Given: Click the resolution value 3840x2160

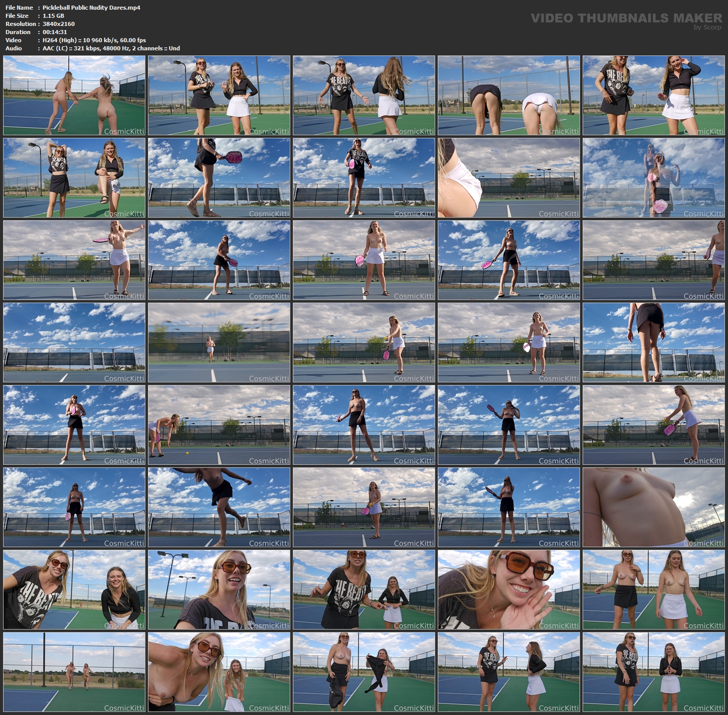Looking at the screenshot, I should pyautogui.click(x=58, y=24).
